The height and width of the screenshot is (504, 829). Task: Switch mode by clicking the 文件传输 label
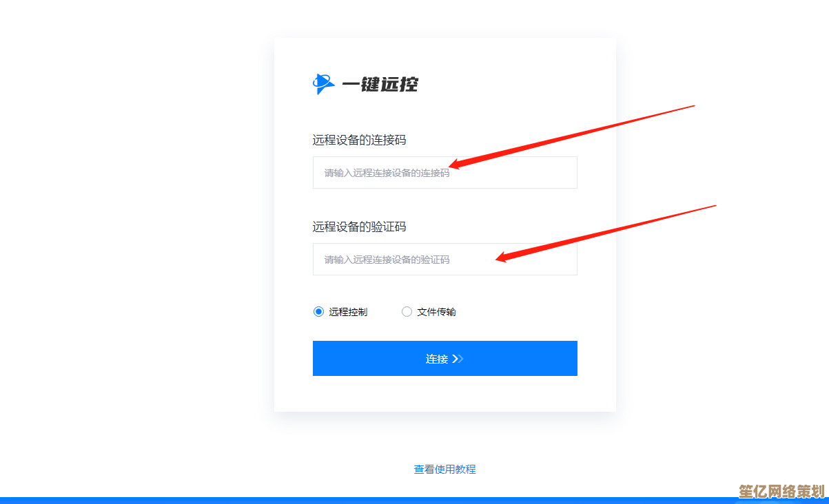pyautogui.click(x=436, y=312)
